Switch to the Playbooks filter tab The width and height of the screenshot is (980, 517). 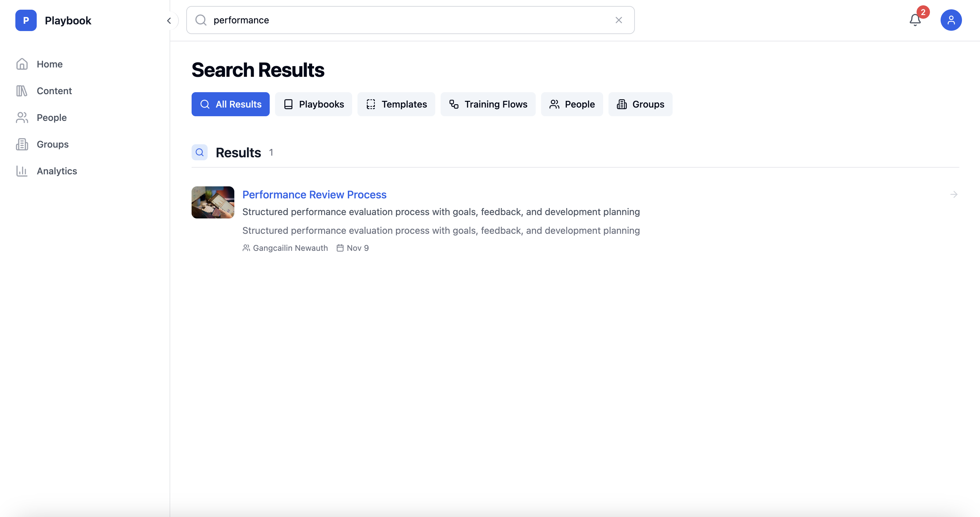tap(313, 104)
